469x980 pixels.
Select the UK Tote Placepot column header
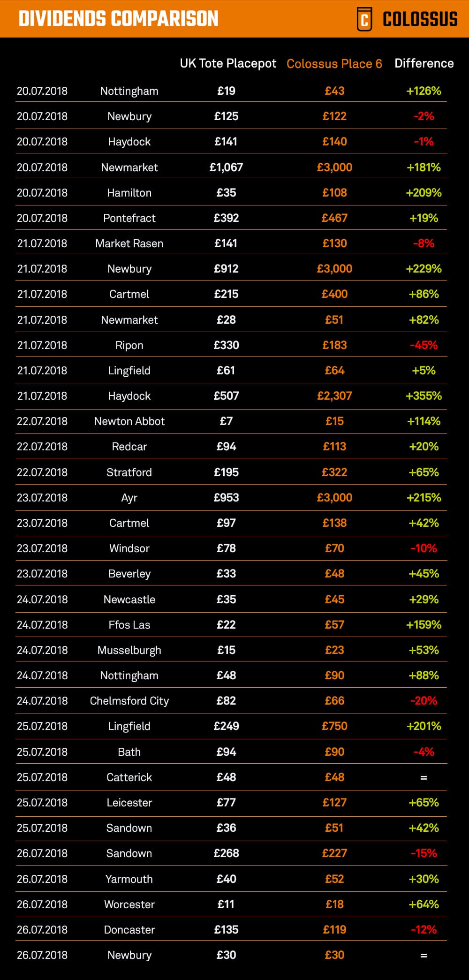pyautogui.click(x=228, y=63)
